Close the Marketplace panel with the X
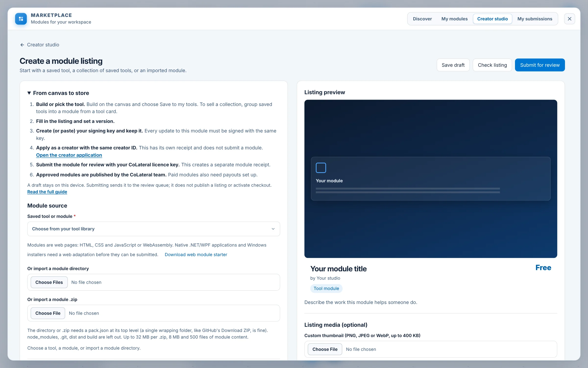This screenshot has width=588, height=368. (x=569, y=19)
